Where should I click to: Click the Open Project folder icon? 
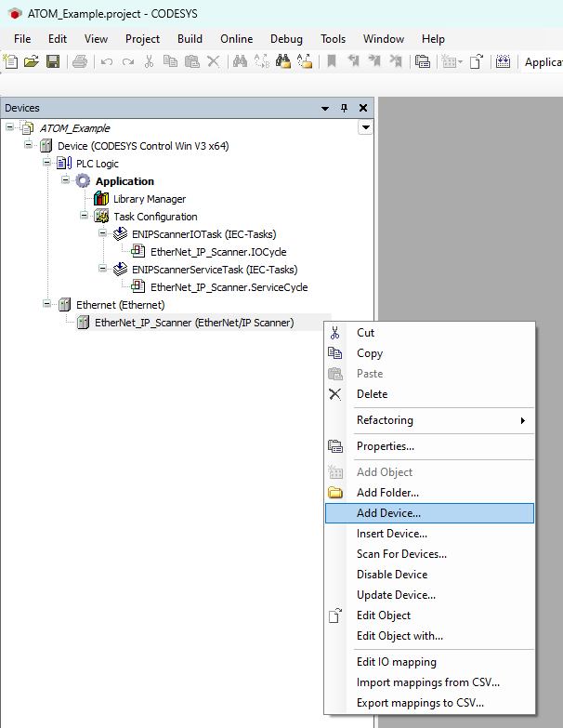(x=32, y=61)
